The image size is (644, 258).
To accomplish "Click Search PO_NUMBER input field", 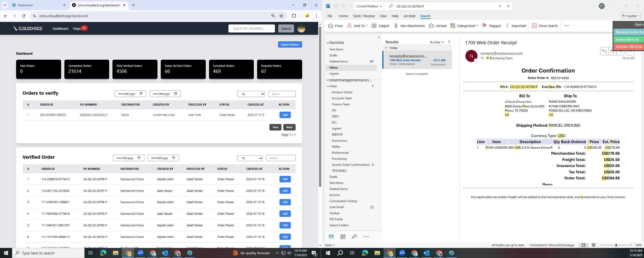I will point(252,28).
